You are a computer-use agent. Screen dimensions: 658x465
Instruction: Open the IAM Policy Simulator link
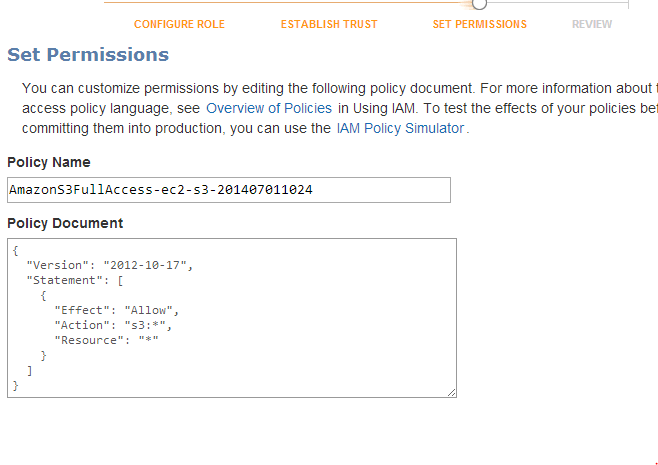tap(401, 128)
